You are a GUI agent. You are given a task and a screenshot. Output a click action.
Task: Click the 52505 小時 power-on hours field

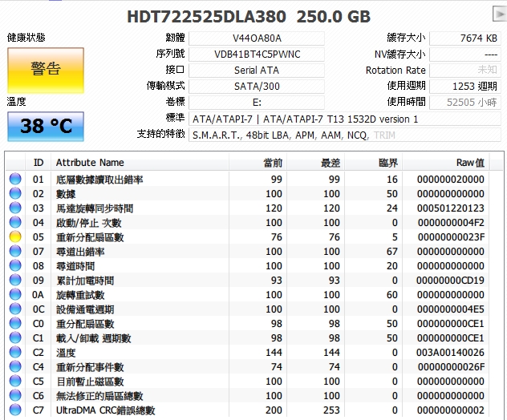click(464, 102)
